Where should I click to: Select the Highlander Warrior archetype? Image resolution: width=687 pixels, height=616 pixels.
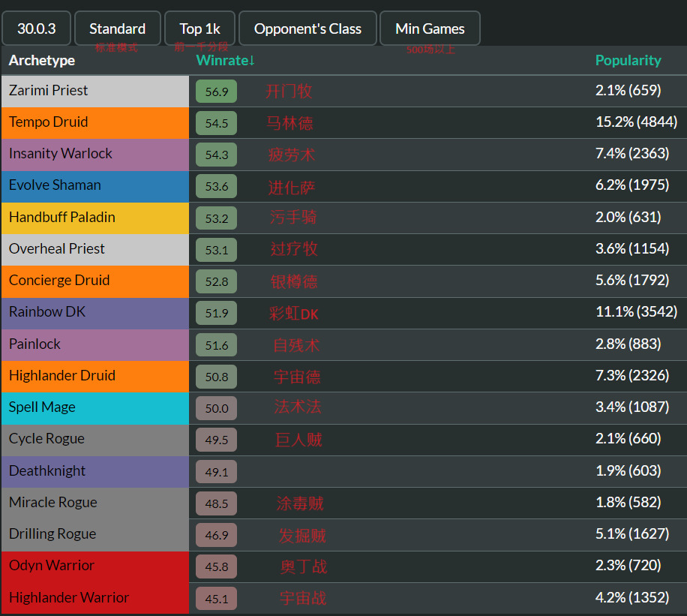95,598
